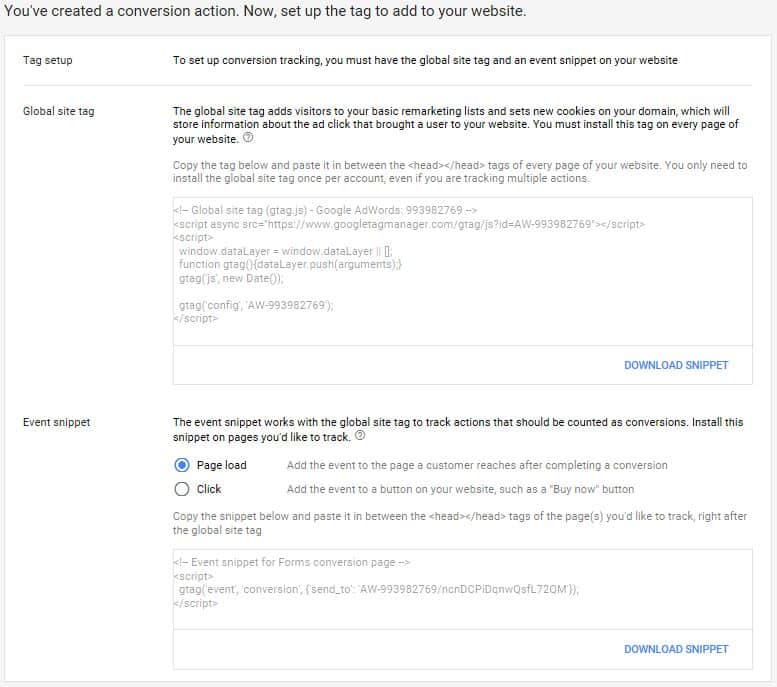The width and height of the screenshot is (777, 687).
Task: Download the event snippet for Forms conversion
Action: [676, 649]
